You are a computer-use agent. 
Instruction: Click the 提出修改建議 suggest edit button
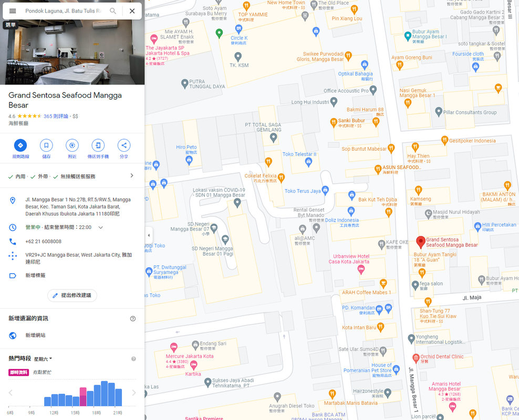pos(72,296)
